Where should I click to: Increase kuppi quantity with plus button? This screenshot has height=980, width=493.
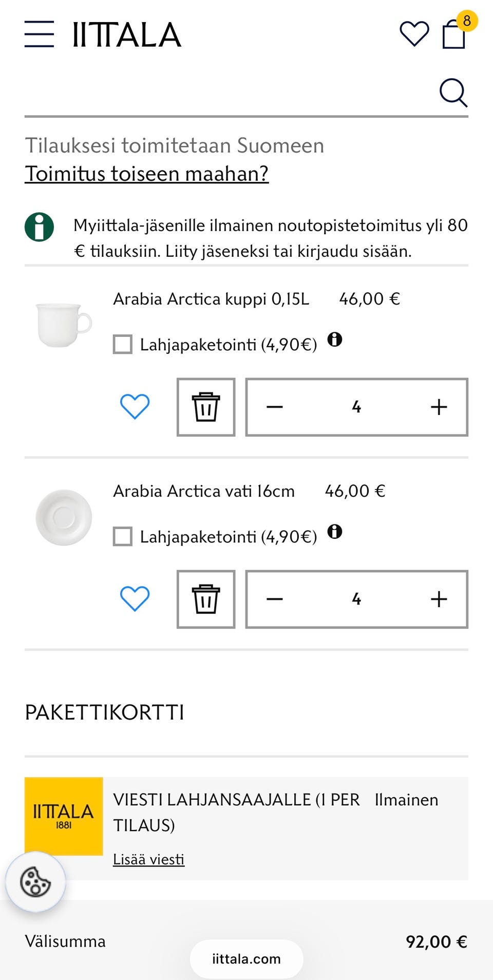click(438, 407)
